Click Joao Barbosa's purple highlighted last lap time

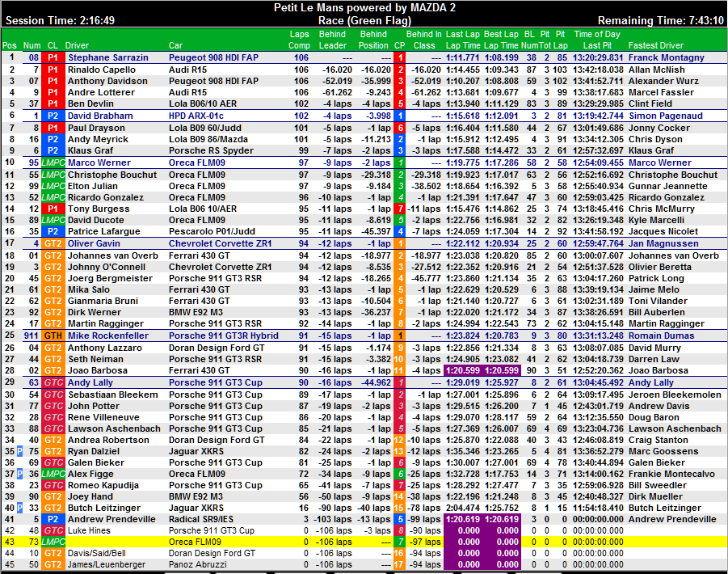click(x=462, y=370)
